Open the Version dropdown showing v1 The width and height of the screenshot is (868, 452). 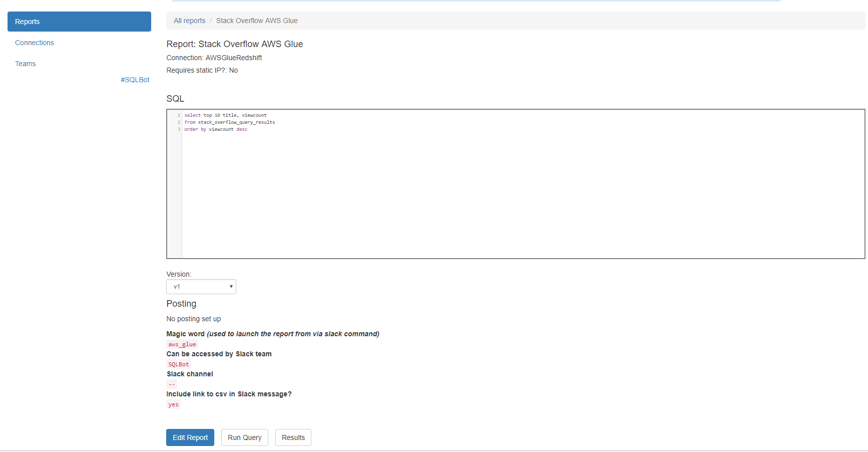tap(201, 287)
